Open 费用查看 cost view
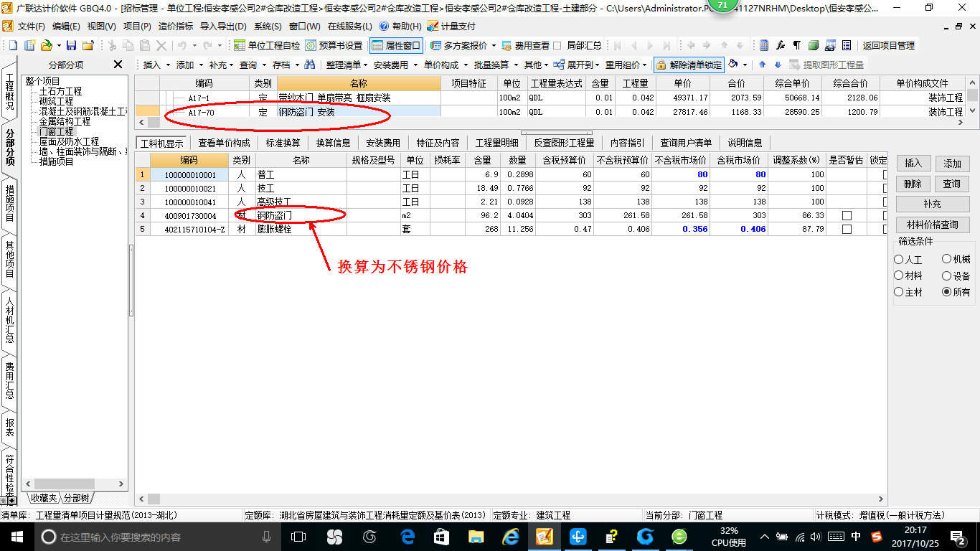The image size is (980, 551). click(525, 45)
